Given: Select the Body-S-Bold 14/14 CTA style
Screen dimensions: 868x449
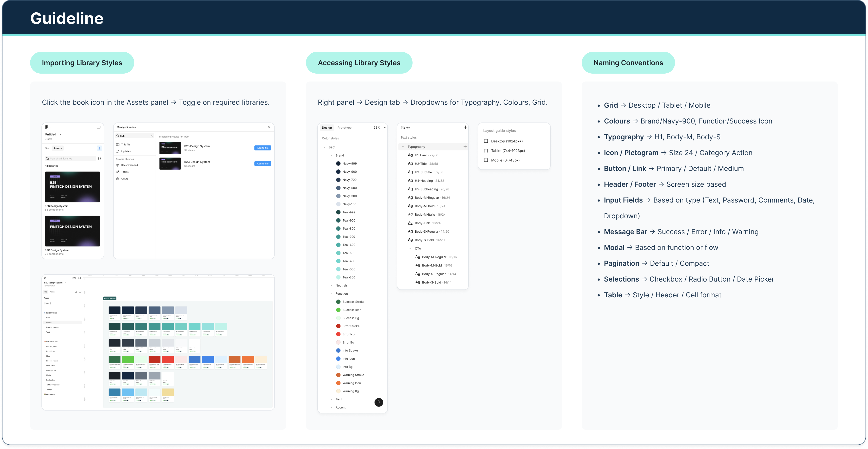Looking at the screenshot, I should (433, 282).
